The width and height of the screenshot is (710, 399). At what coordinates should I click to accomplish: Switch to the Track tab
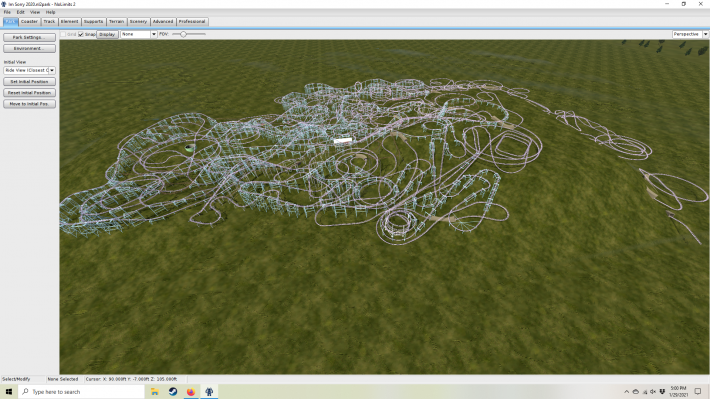click(49, 22)
